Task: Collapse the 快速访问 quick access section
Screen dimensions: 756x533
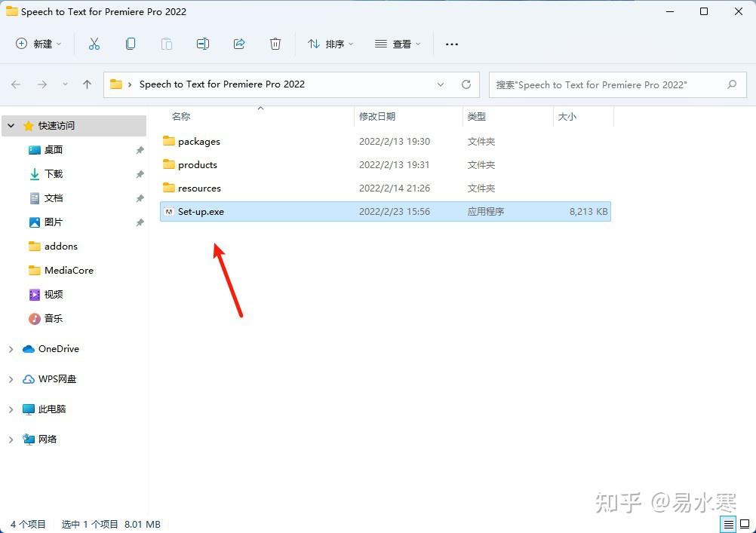Action: click(x=11, y=126)
